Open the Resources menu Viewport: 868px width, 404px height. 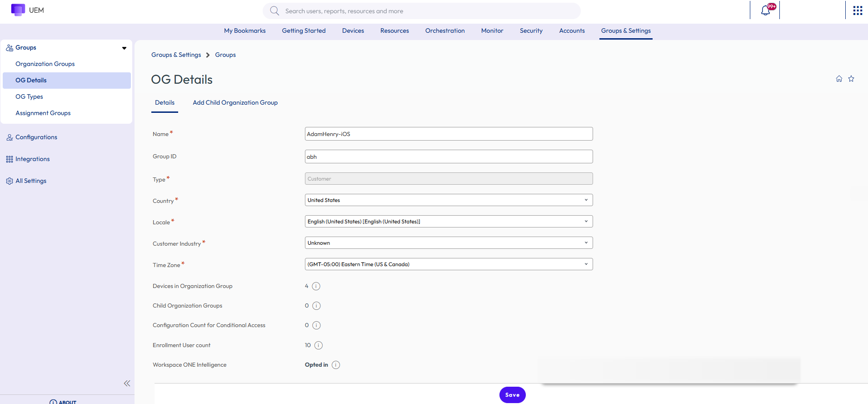[x=394, y=31]
